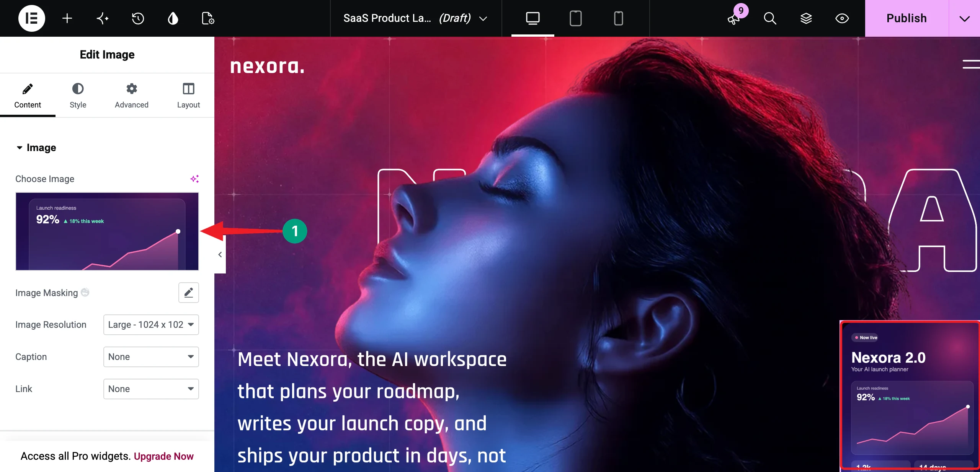980x472 pixels.
Task: Click the nexora. logo on canvas
Action: pos(267,66)
